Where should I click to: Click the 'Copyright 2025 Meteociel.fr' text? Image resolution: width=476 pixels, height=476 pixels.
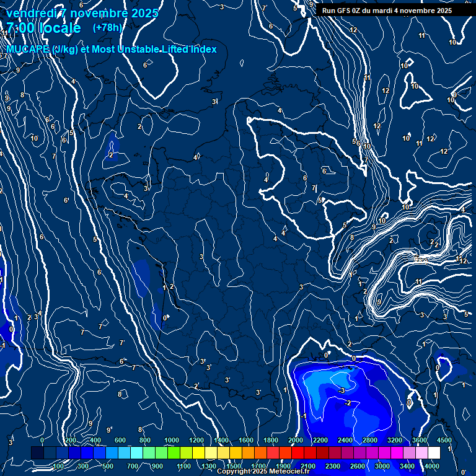point(263,471)
